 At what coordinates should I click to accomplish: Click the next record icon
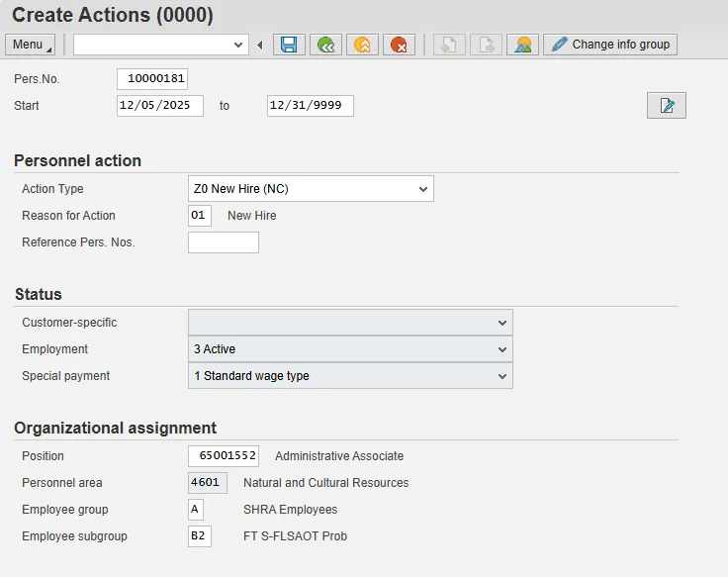click(486, 45)
